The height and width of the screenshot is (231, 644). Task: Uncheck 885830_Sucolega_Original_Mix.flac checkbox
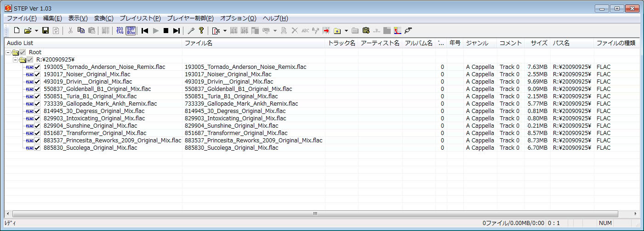(38, 148)
